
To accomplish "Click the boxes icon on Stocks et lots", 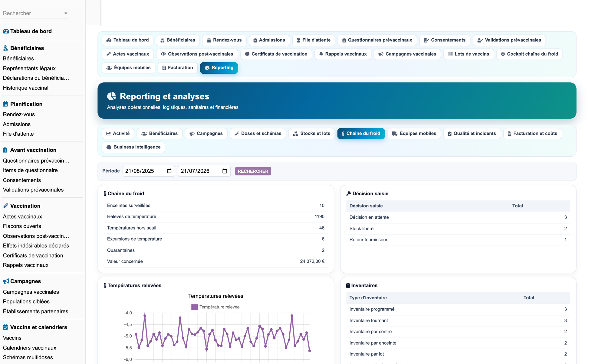I will point(296,134).
